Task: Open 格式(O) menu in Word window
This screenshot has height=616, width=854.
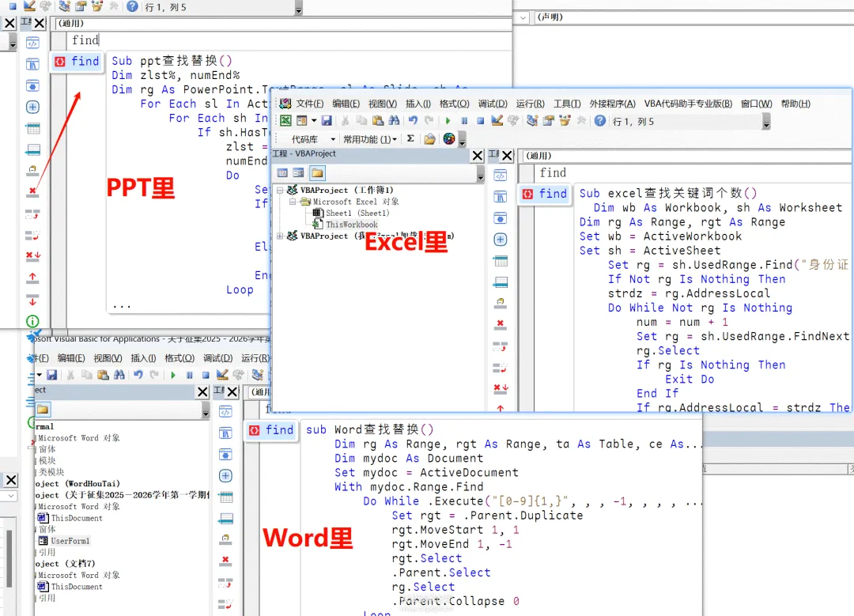Action: click(x=179, y=358)
